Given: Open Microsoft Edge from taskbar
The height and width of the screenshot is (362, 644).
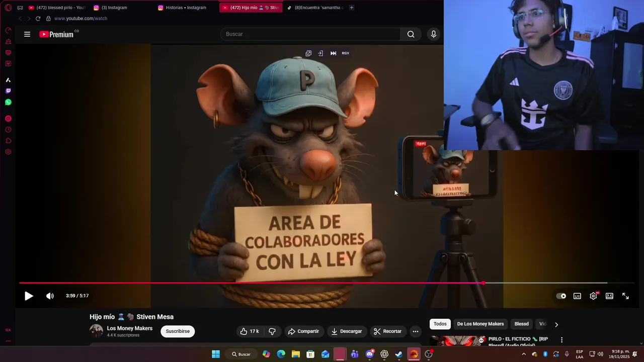Looking at the screenshot, I should click(x=281, y=354).
